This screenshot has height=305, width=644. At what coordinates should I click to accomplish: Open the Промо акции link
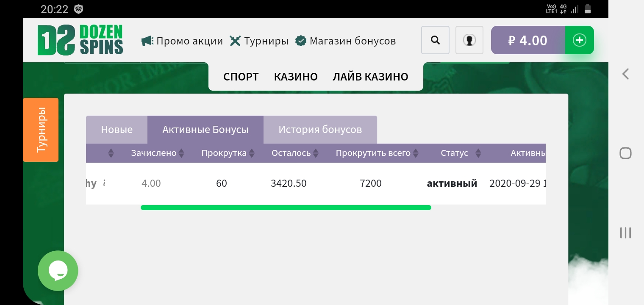coord(182,41)
